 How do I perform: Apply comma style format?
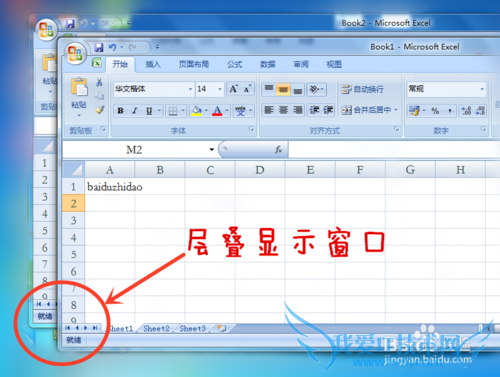pos(449,111)
